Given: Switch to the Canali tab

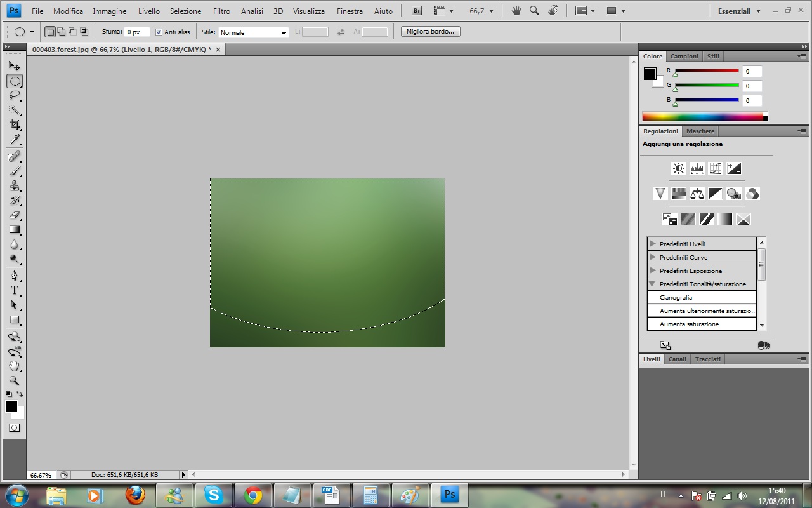Looking at the screenshot, I should tap(677, 359).
